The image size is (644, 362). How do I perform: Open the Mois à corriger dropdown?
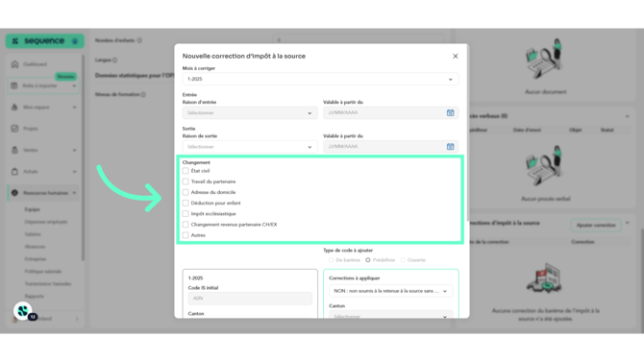pos(320,79)
